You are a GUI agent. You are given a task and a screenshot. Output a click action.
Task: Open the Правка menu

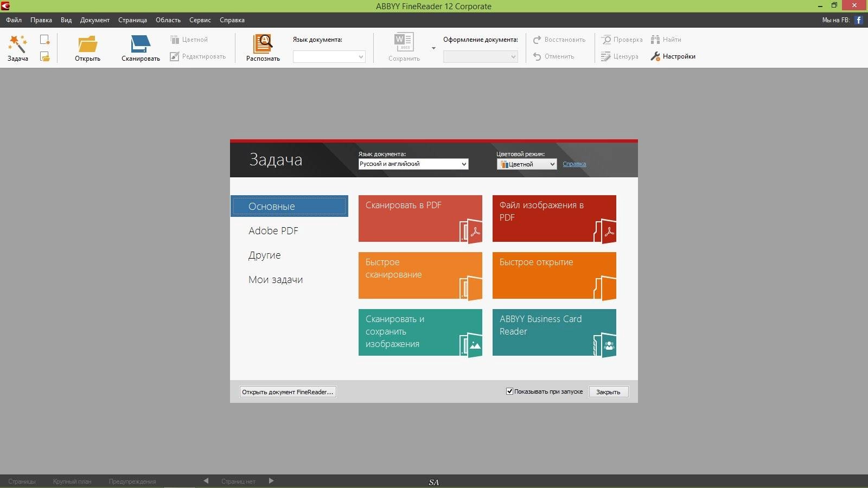pyautogui.click(x=41, y=20)
